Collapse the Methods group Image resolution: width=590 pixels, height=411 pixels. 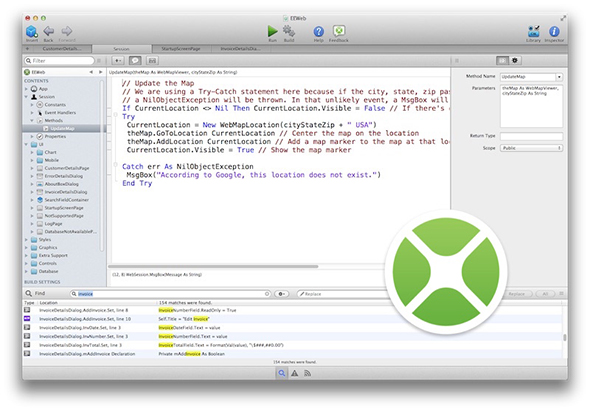click(32, 120)
